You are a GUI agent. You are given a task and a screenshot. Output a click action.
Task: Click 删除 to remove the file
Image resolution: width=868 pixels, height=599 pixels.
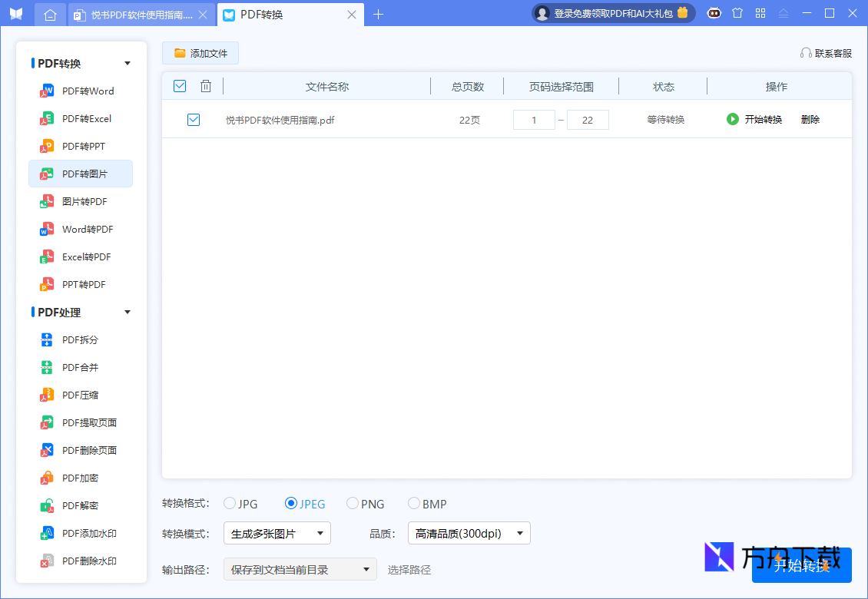click(x=810, y=119)
